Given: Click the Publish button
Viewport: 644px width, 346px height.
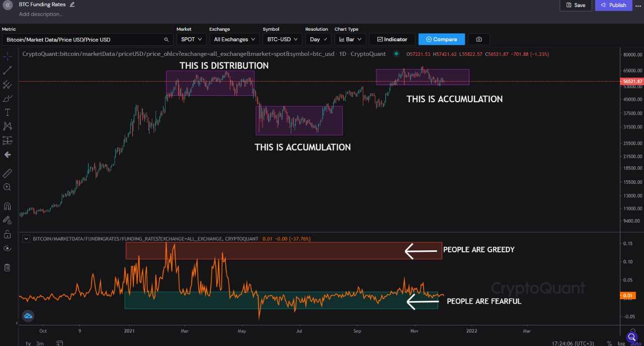Looking at the screenshot, I should pyautogui.click(x=613, y=5).
